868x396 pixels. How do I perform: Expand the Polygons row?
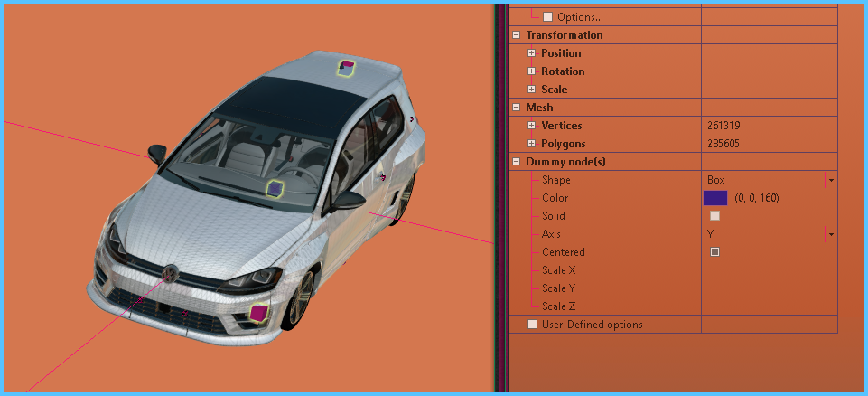532,144
